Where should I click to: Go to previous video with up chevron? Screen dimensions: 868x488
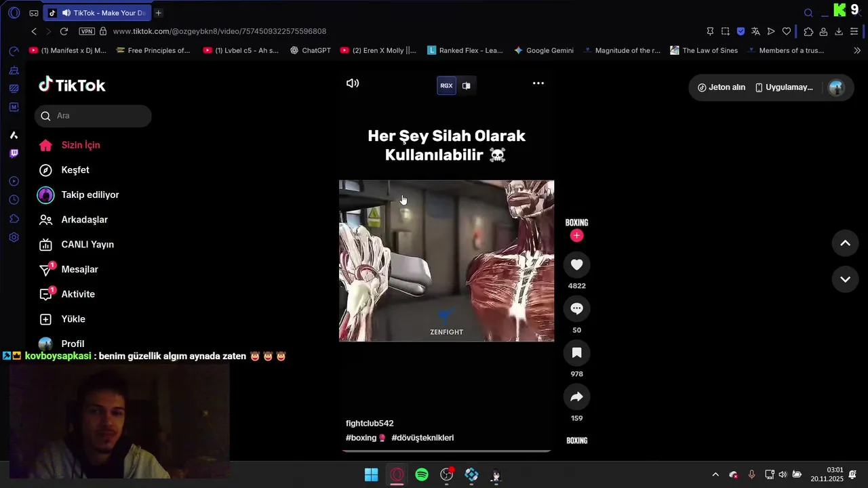pyautogui.click(x=845, y=243)
